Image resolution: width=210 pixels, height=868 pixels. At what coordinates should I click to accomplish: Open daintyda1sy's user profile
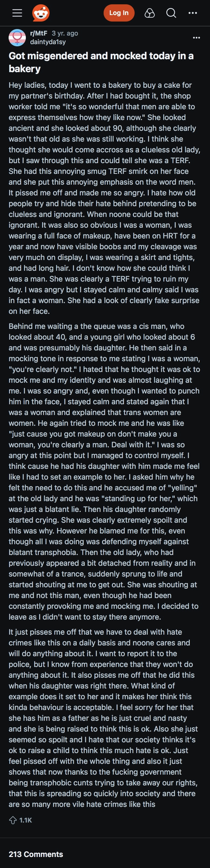48,42
